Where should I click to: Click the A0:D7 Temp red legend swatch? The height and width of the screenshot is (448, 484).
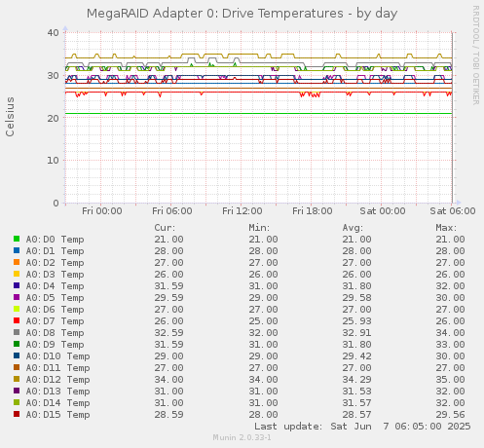coord(17,320)
